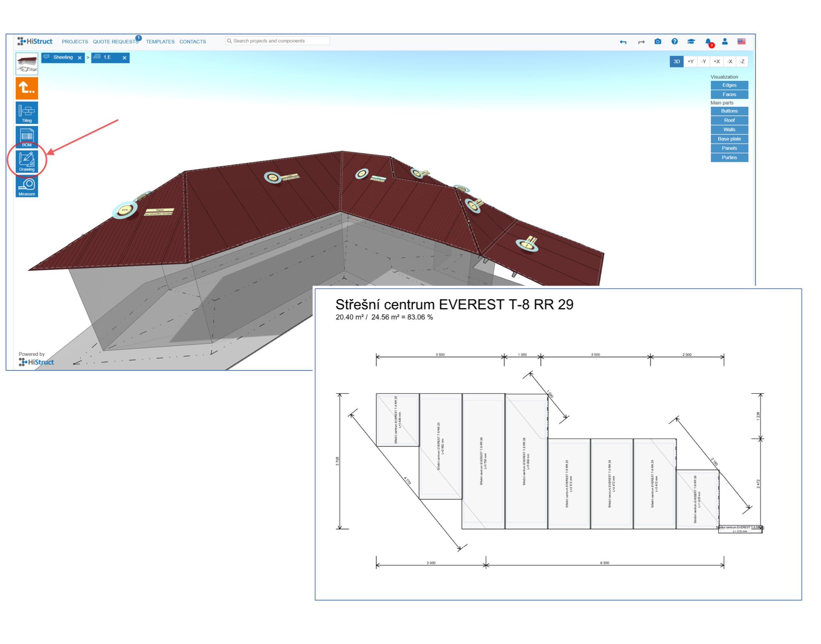Open help question mark icon
This screenshot has width=821, height=644.
tap(675, 42)
